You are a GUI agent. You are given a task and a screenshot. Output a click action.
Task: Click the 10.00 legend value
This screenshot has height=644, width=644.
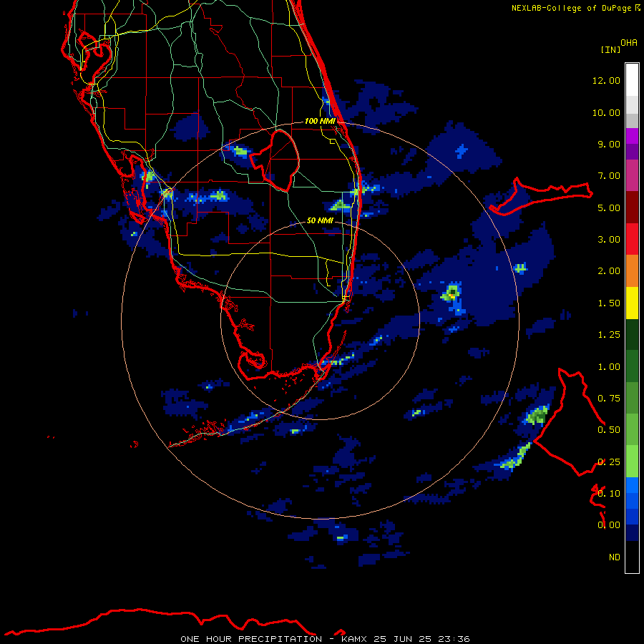[x=606, y=112]
